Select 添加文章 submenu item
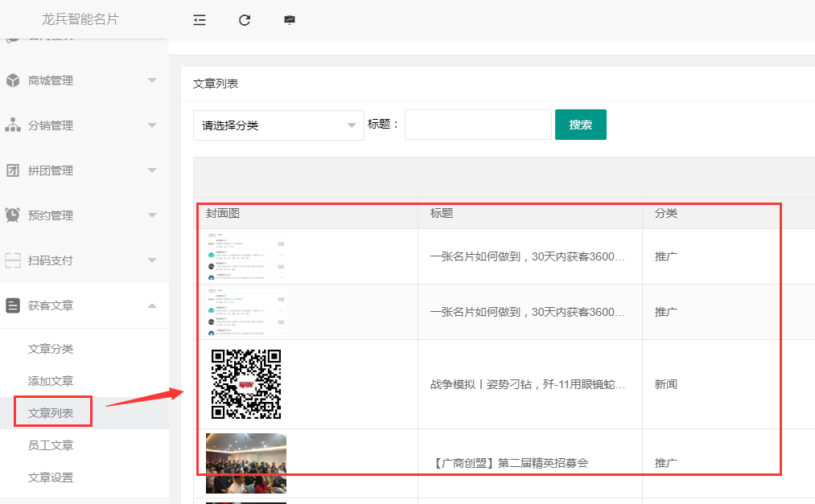This screenshot has width=815, height=504. 51,381
